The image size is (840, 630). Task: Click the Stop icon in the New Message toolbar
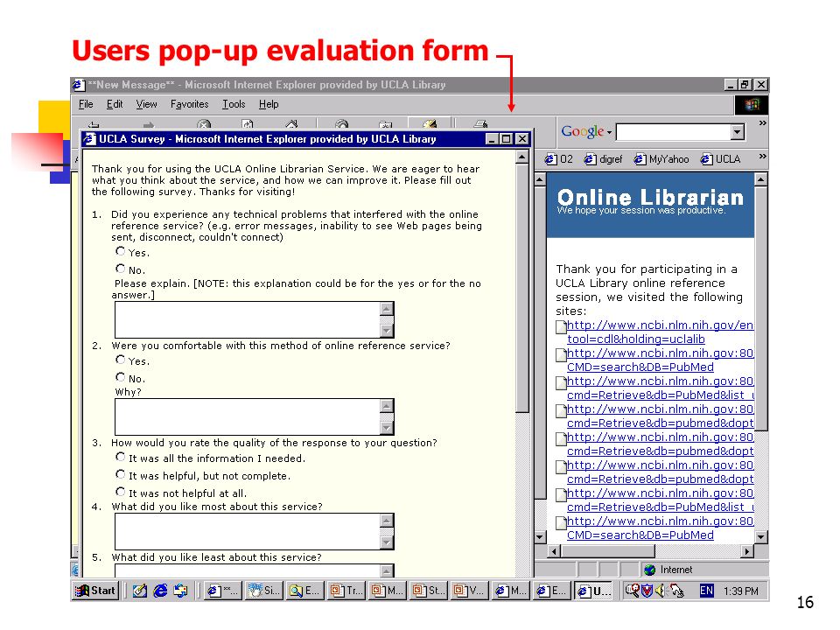[204, 124]
